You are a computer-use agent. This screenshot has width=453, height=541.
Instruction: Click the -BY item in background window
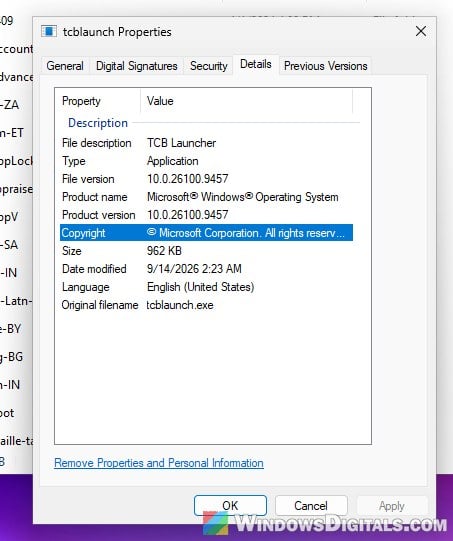tap(11, 328)
